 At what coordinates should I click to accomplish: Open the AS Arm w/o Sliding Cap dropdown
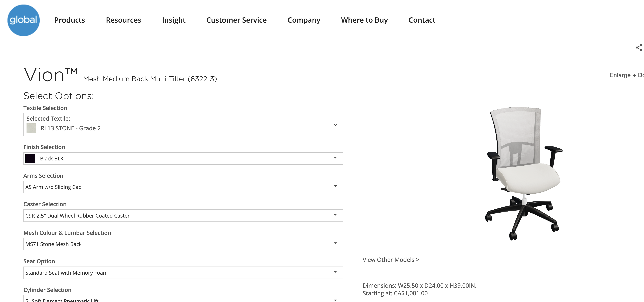point(183,187)
